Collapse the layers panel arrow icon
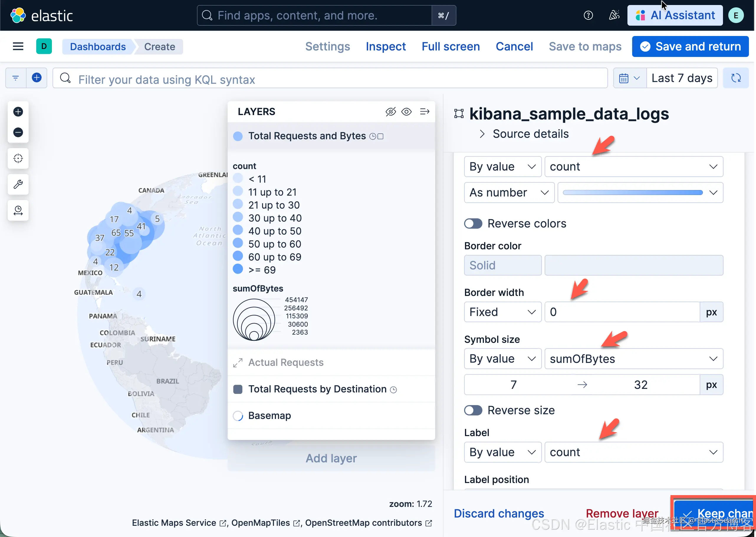Screen dimensions: 756x537 point(425,112)
